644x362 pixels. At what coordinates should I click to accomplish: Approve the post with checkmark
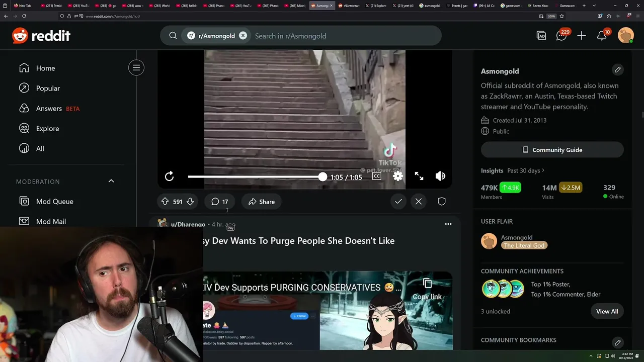click(x=398, y=202)
